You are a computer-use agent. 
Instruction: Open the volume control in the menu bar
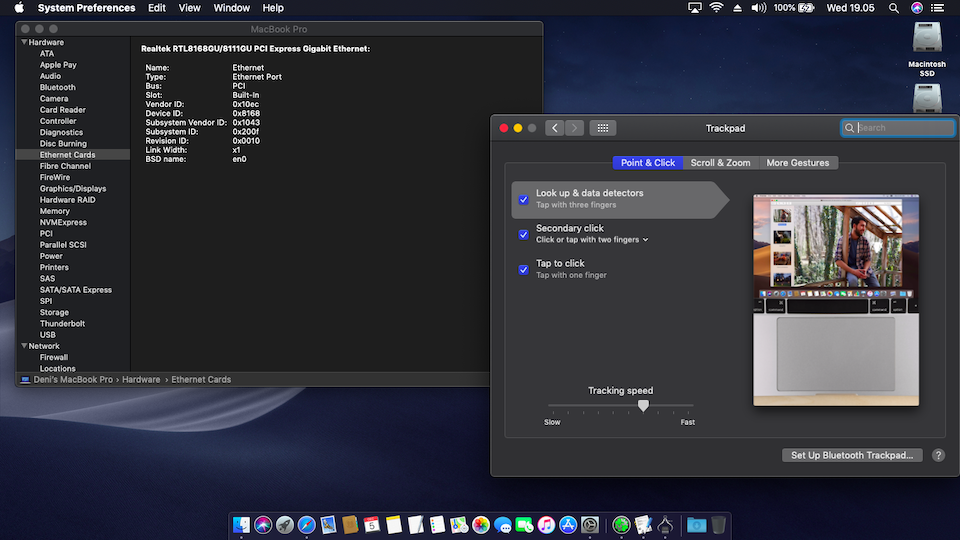click(x=758, y=8)
